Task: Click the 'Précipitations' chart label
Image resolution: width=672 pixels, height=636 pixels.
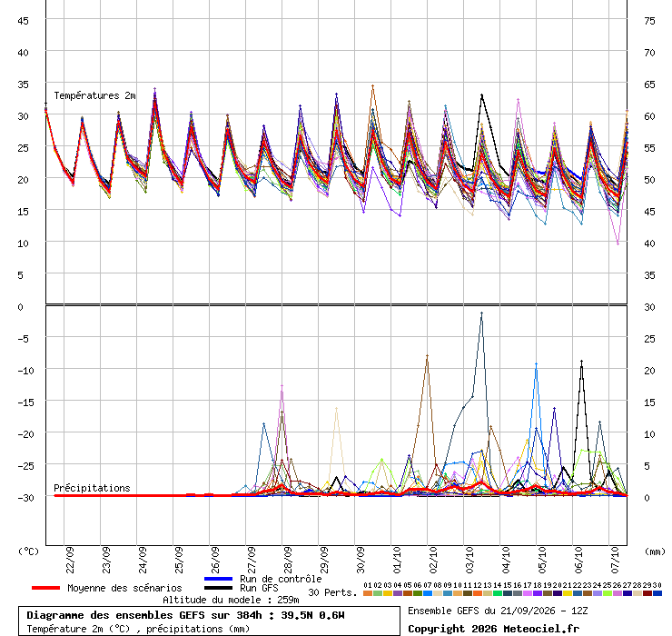Action: [x=92, y=488]
